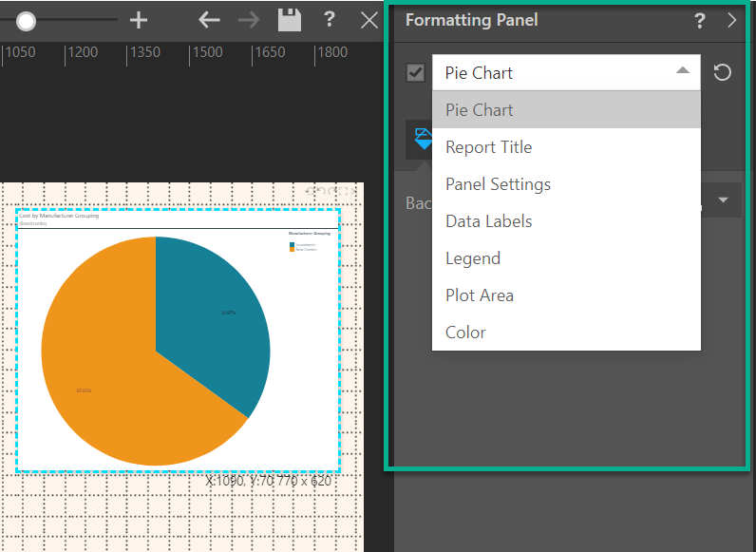This screenshot has width=756, height=552.
Task: Reset formatting with the circular arrow icon
Action: (723, 72)
